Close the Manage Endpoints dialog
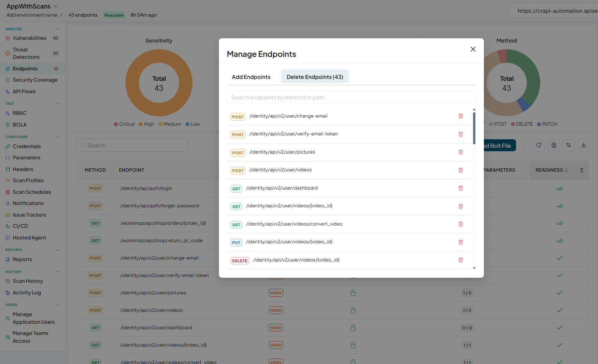The width and height of the screenshot is (598, 364). pyautogui.click(x=473, y=49)
